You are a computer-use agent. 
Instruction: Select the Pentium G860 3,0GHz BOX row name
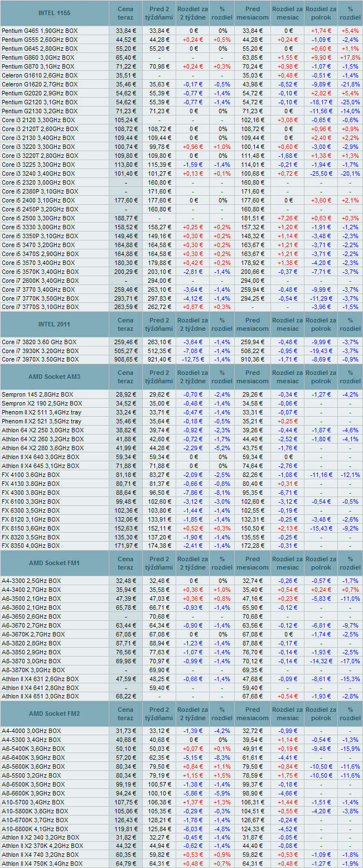click(x=38, y=57)
